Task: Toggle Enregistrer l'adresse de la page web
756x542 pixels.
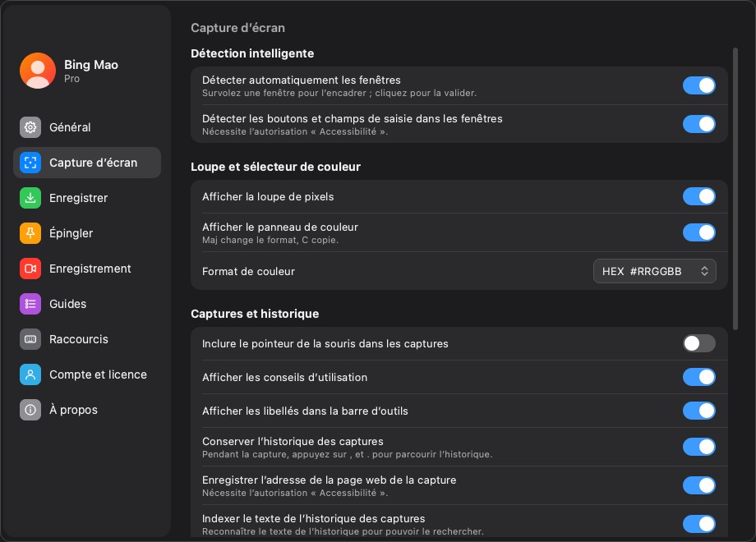Action: [x=699, y=485]
